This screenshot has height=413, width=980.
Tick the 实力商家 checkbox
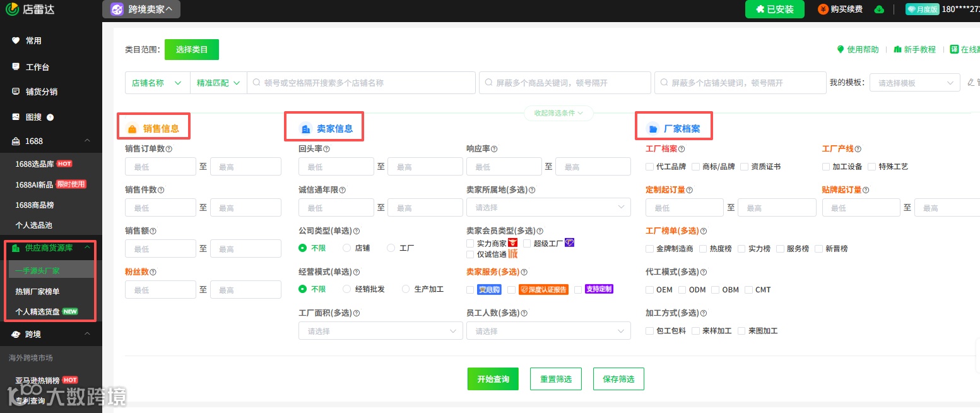point(470,243)
